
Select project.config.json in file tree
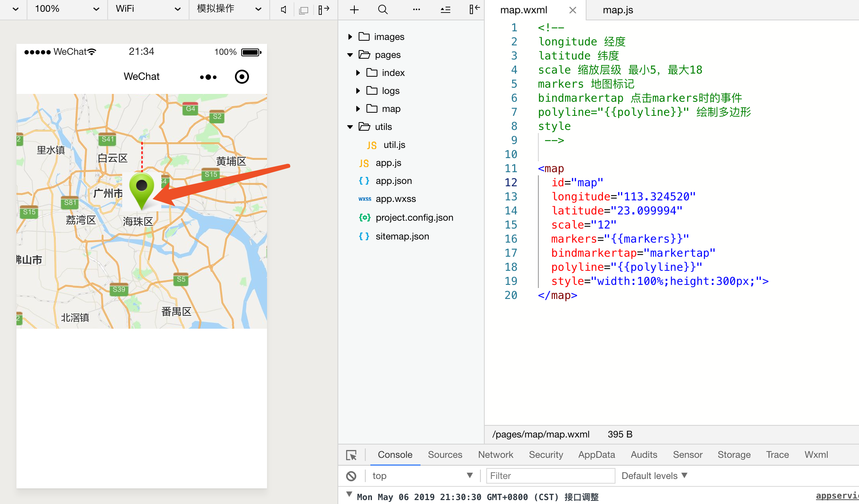coord(414,217)
